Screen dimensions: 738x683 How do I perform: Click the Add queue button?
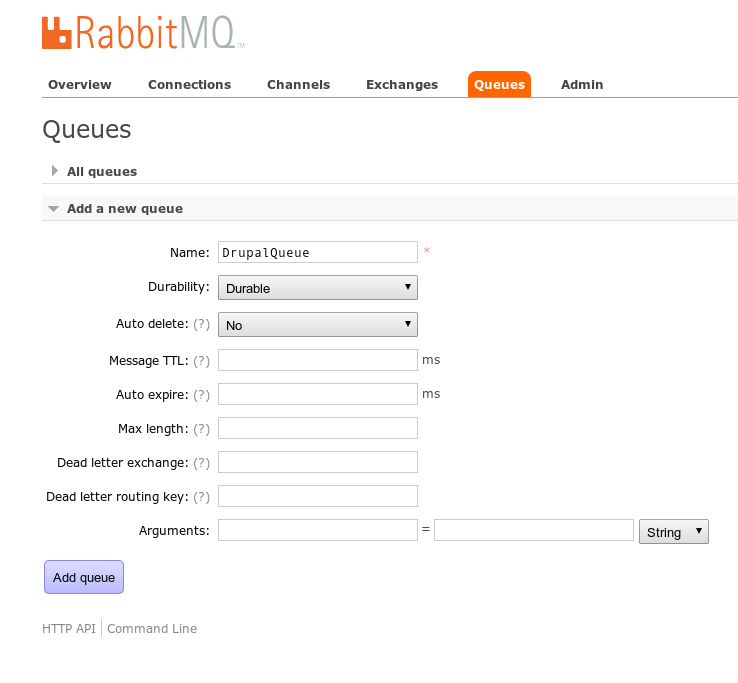[84, 577]
